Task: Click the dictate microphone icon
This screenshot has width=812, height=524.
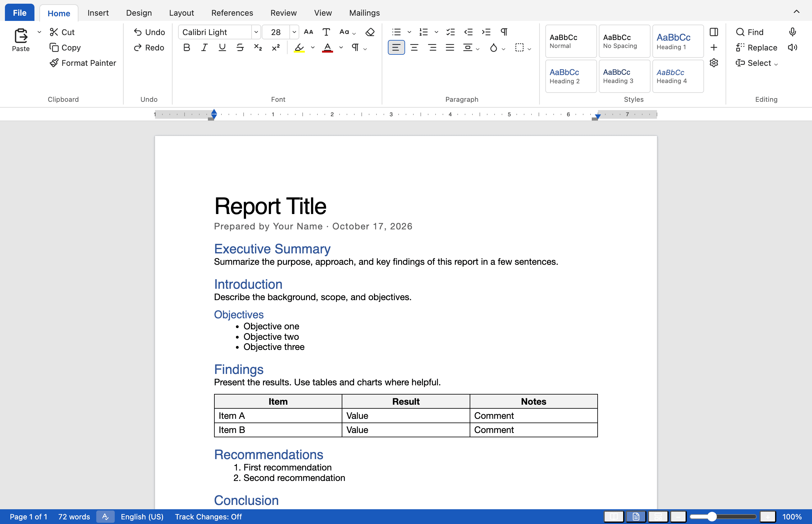Action: pyautogui.click(x=792, y=32)
